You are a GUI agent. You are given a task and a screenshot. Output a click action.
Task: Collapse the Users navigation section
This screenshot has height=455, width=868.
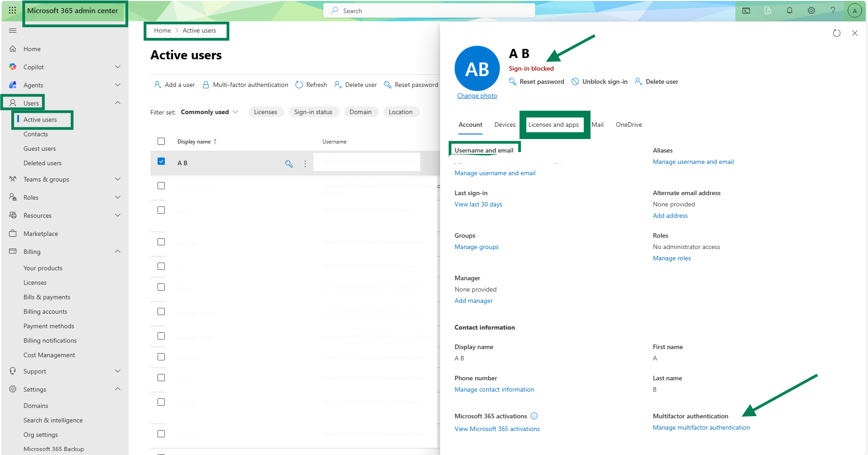point(118,103)
